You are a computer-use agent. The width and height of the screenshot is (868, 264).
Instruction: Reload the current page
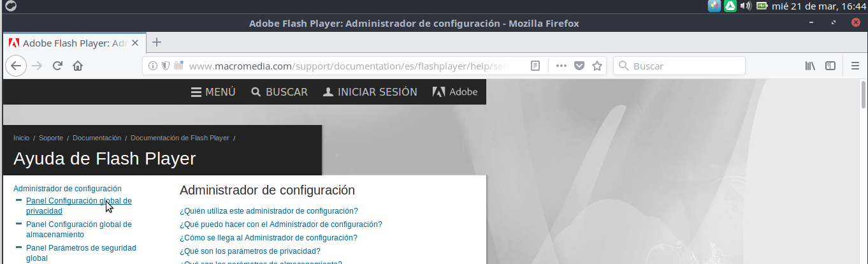pos(57,66)
